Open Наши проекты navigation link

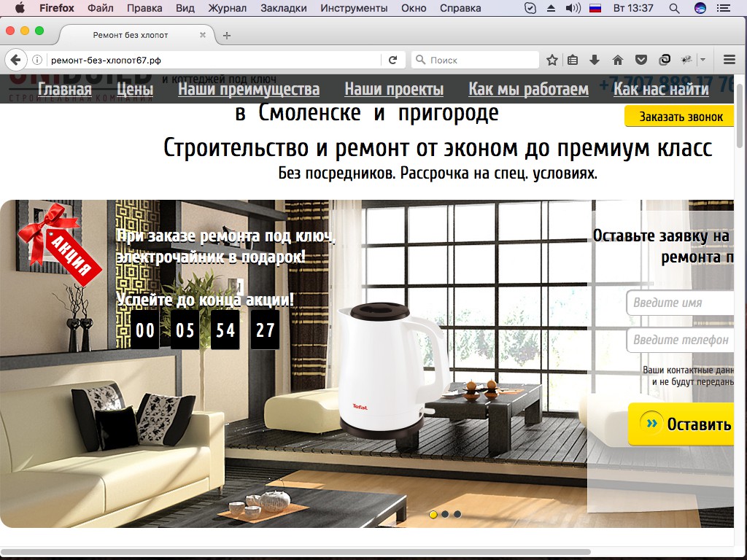pyautogui.click(x=394, y=89)
